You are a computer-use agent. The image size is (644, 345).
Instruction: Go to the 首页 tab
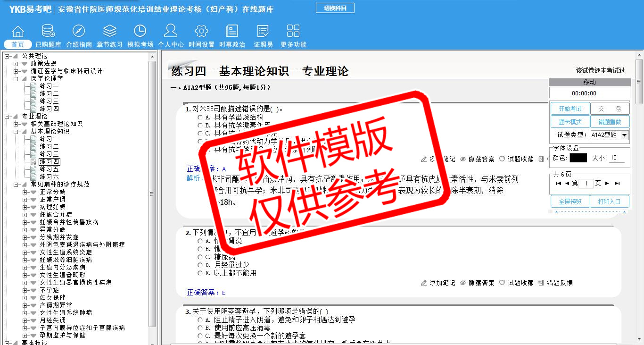click(18, 44)
